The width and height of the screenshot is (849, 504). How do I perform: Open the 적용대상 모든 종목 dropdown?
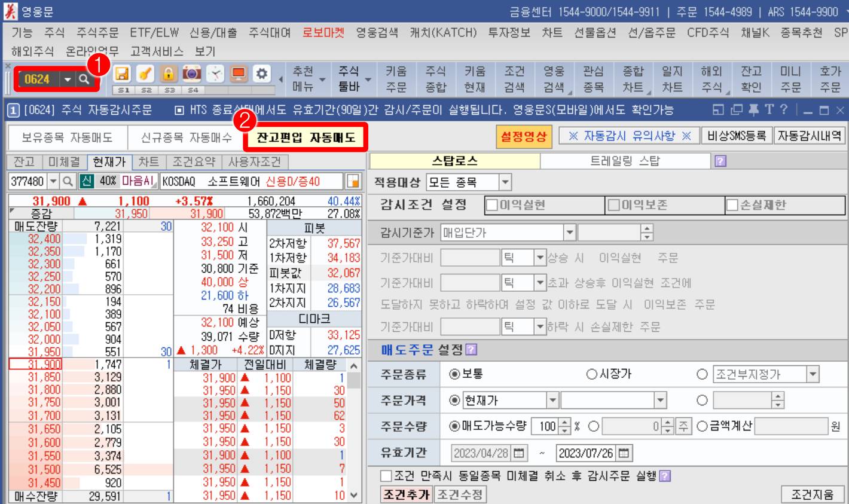pyautogui.click(x=505, y=182)
